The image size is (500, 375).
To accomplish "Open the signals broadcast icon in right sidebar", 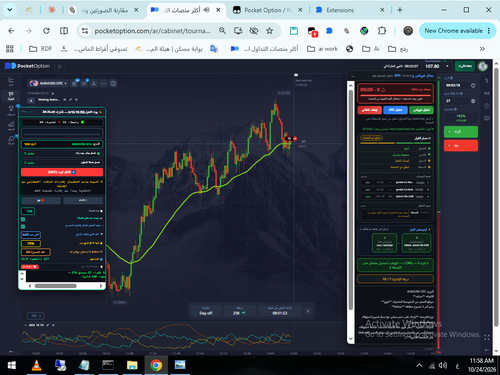I will click(x=487, y=93).
